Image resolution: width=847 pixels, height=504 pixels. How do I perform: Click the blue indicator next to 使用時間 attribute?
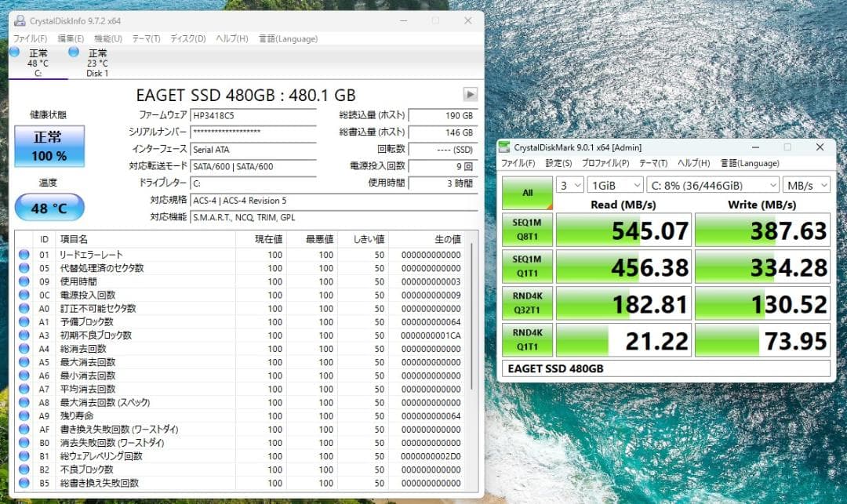23,280
